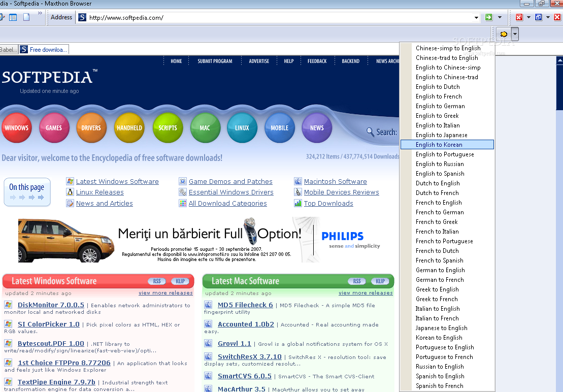The width and height of the screenshot is (563, 392).
Task: Expand the dropdown next to Go button
Action: click(x=500, y=17)
